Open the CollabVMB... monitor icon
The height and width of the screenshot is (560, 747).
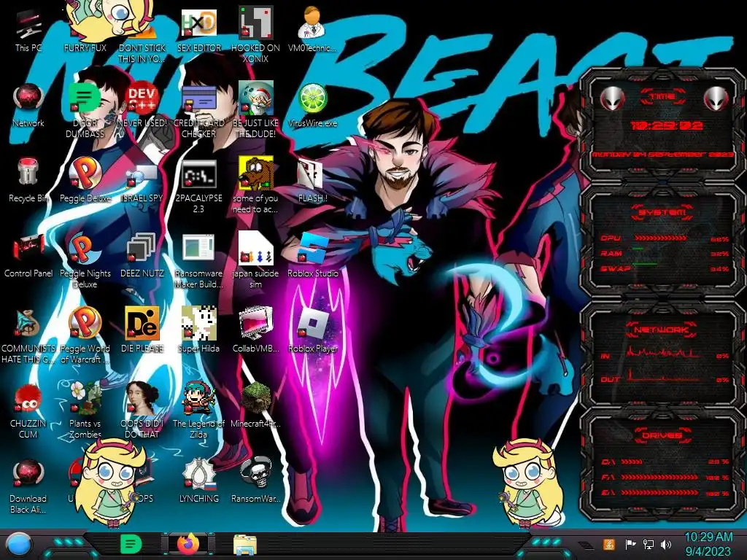click(x=256, y=331)
